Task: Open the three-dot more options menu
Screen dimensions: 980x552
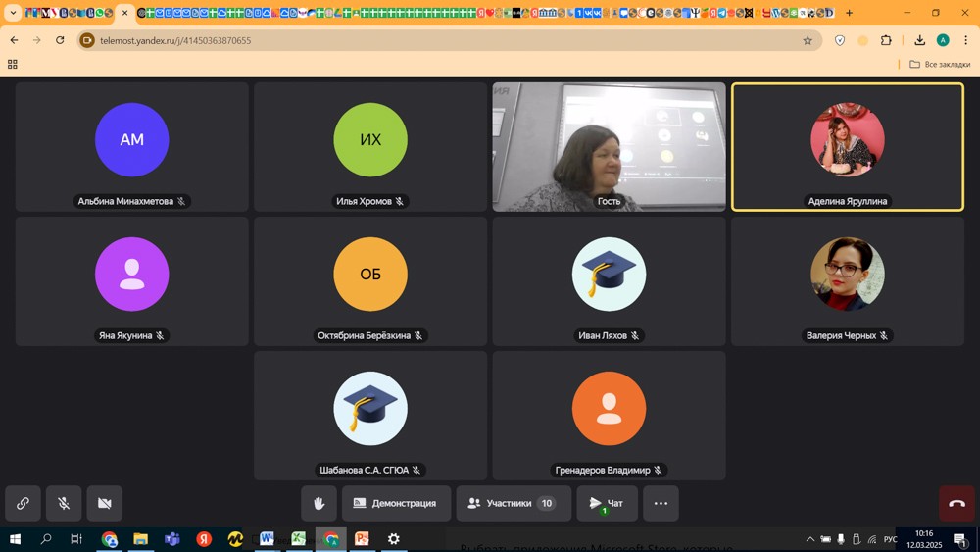Action: point(661,503)
